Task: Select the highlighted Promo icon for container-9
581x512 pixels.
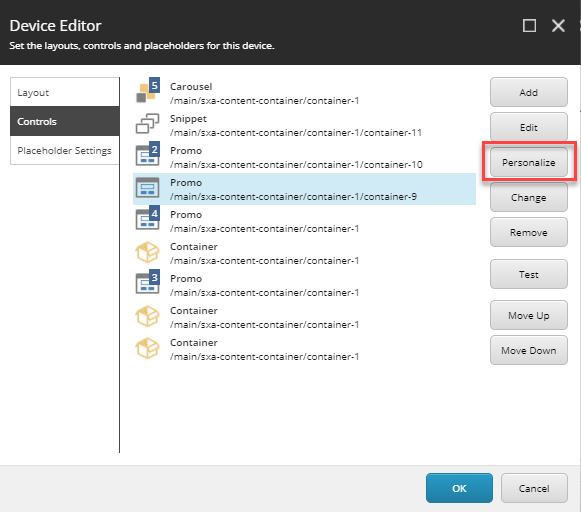Action: [147, 188]
